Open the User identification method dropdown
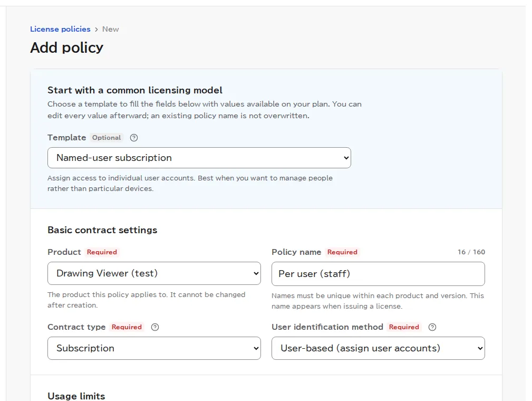532x401 pixels. [x=378, y=348]
